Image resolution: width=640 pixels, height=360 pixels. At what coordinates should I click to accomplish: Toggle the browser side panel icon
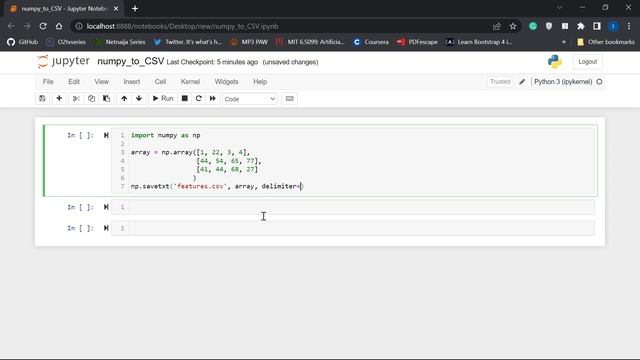[597, 26]
